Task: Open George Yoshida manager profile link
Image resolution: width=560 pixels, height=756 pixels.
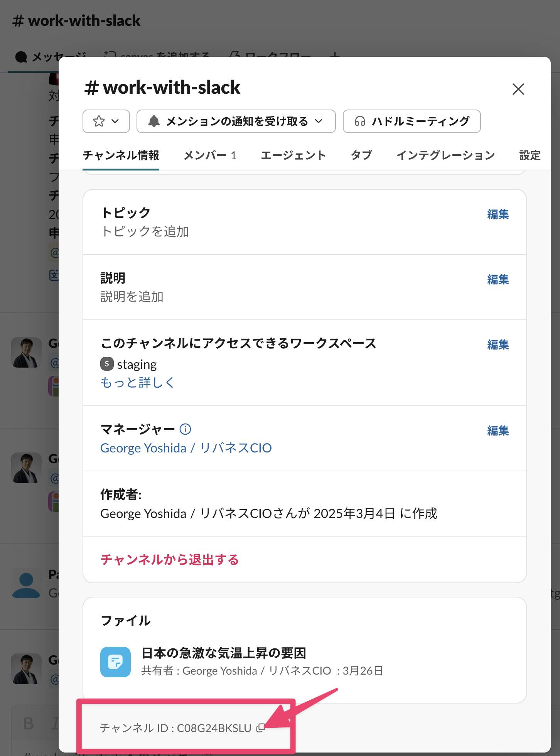Action: [x=186, y=448]
